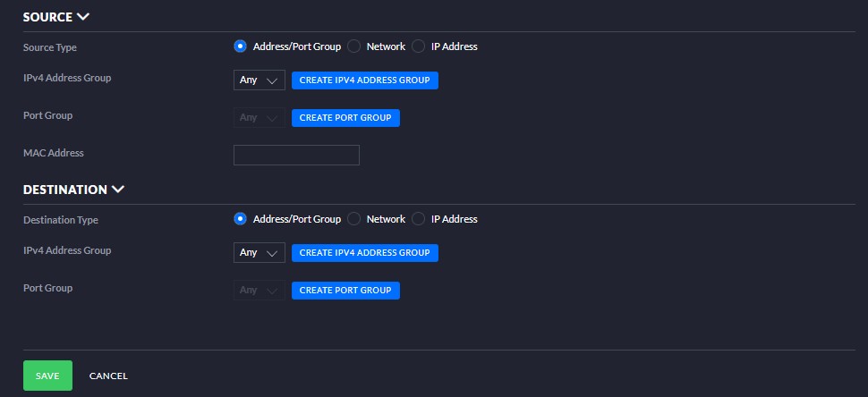Click the Source Type label text
The height and width of the screenshot is (397, 868).
(x=49, y=47)
